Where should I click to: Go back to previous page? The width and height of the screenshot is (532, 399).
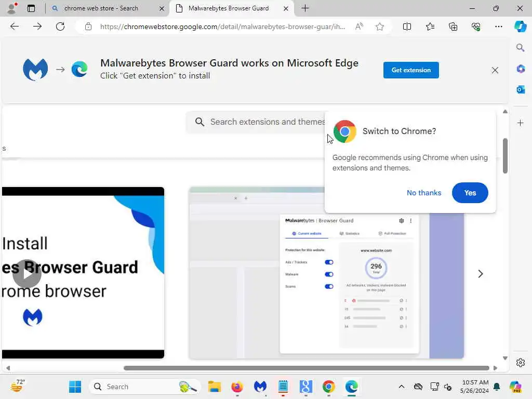pos(14,26)
